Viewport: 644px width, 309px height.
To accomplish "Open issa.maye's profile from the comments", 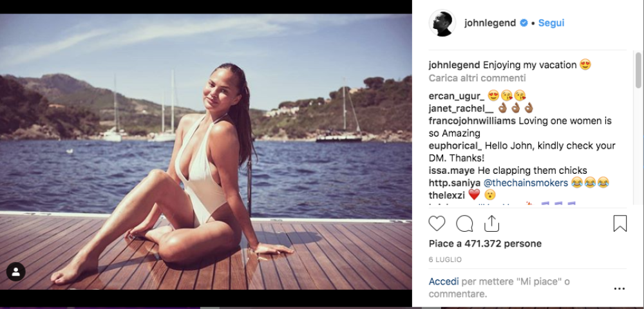I will tap(451, 171).
